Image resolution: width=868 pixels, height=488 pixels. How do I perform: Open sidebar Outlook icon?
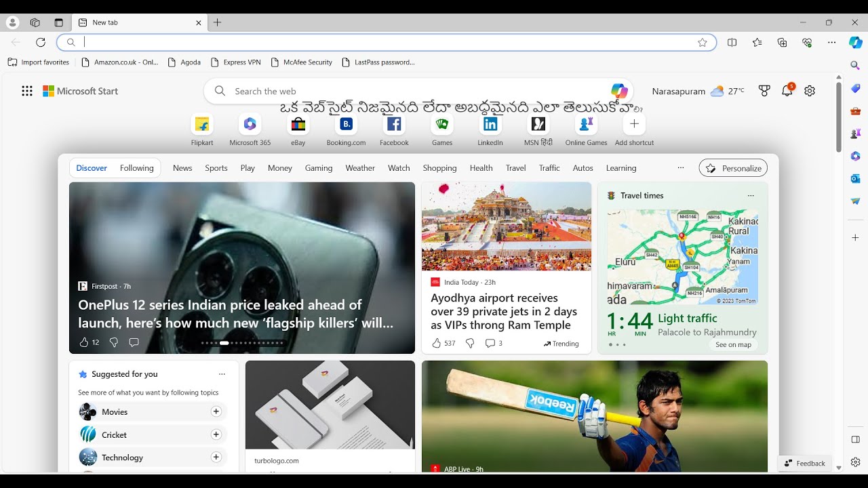pyautogui.click(x=855, y=178)
